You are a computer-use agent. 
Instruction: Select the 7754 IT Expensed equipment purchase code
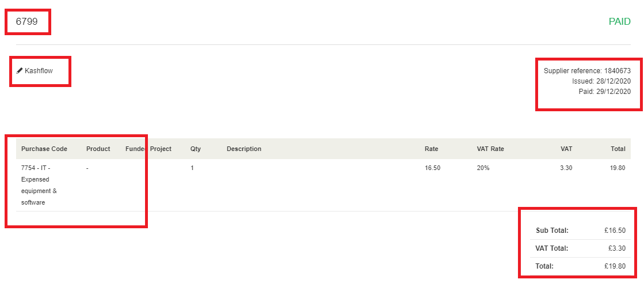coord(40,185)
